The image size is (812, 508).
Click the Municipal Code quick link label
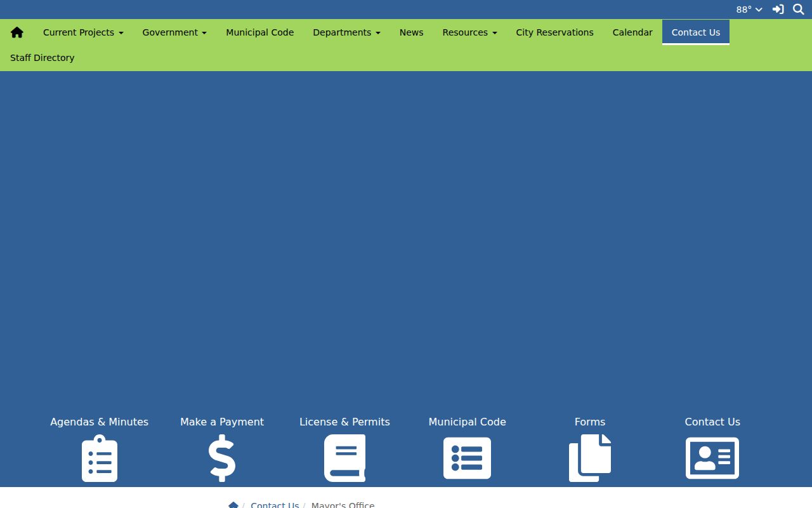pos(468,422)
